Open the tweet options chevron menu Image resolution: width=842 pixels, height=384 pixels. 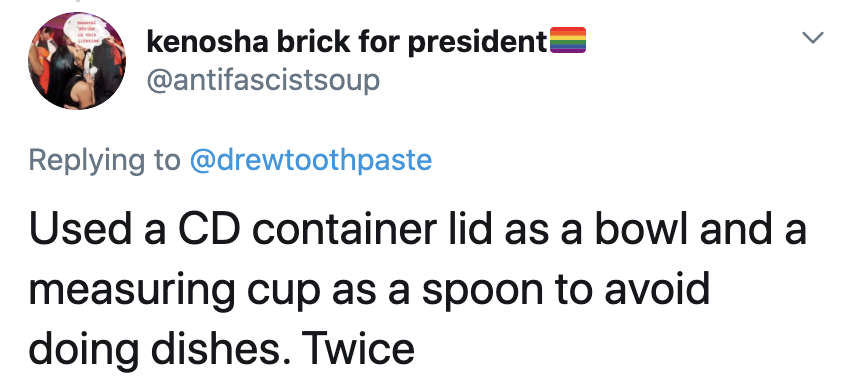[x=812, y=38]
